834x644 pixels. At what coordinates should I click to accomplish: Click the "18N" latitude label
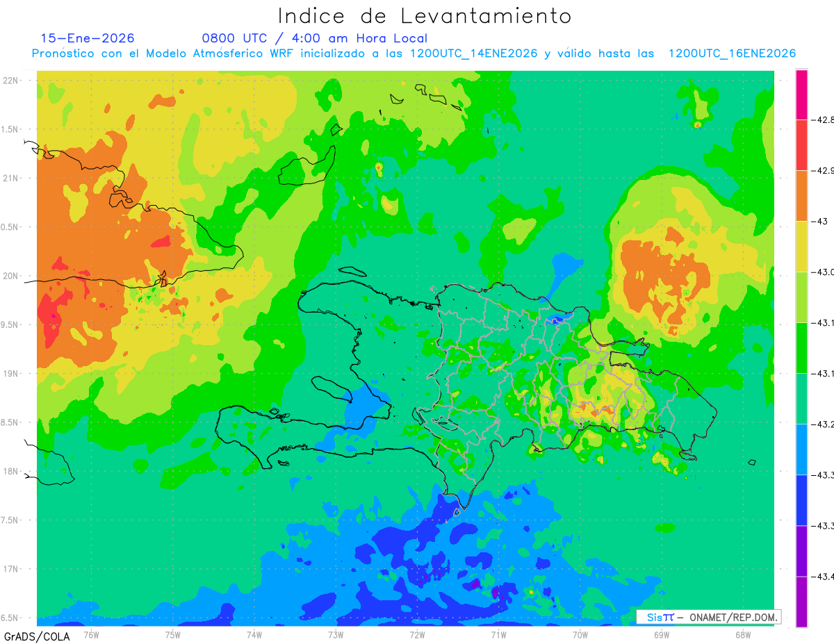[x=12, y=472]
